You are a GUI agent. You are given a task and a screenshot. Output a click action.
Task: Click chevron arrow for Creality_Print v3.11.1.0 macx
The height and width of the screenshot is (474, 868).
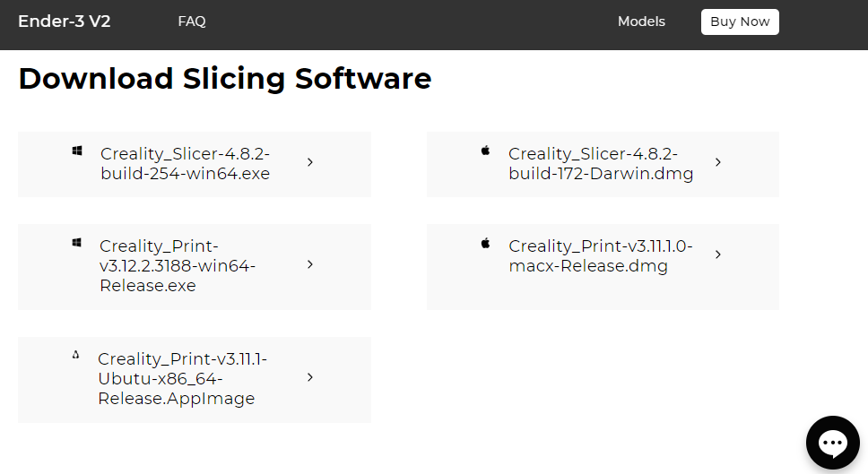coord(718,254)
